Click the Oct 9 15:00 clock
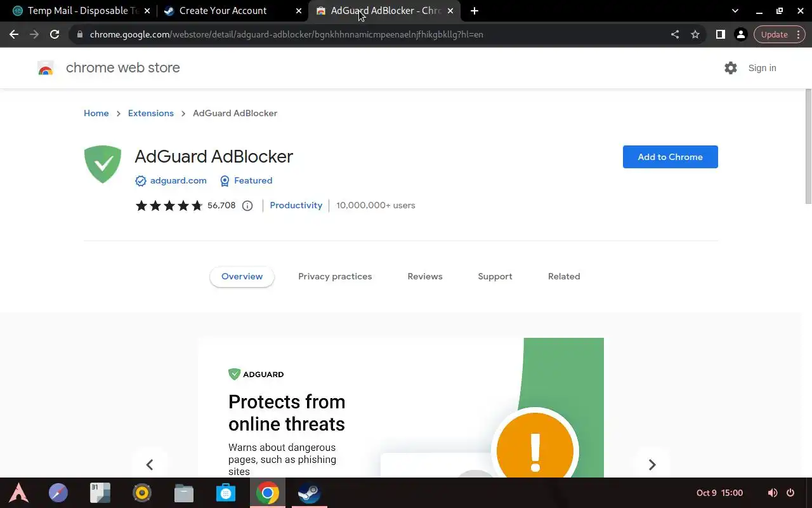Screen dimensions: 812x508 tap(719, 493)
